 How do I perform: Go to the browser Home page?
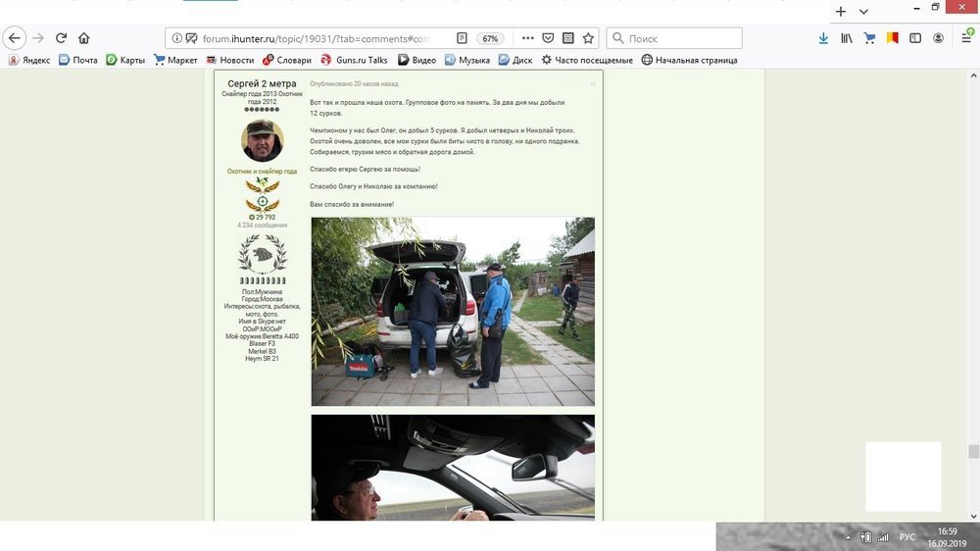coord(84,38)
